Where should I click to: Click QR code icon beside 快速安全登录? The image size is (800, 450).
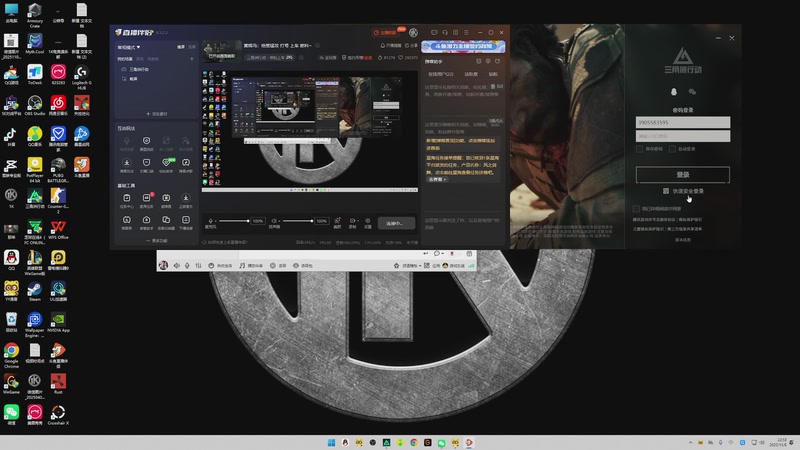pyautogui.click(x=666, y=191)
